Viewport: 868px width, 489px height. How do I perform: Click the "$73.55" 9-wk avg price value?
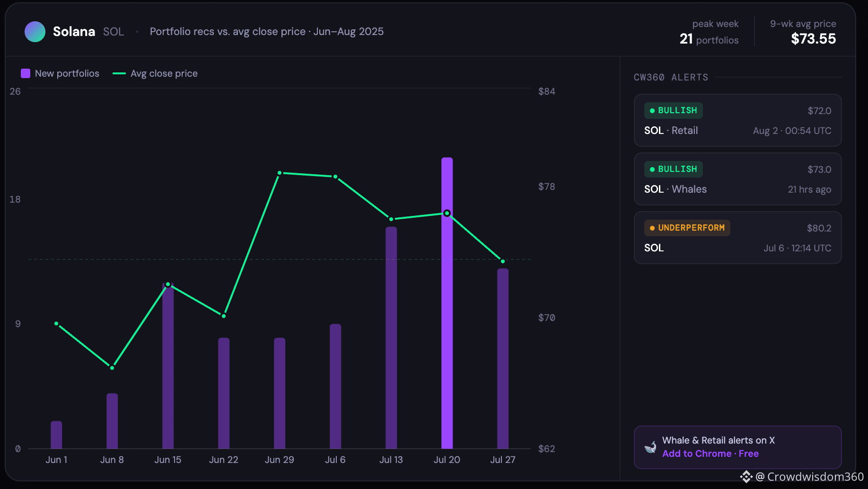814,39
